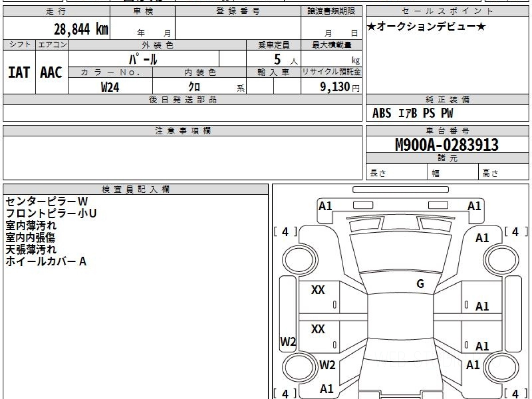Click the 最大積載量 header
The height and width of the screenshot is (399, 532).
click(x=332, y=45)
